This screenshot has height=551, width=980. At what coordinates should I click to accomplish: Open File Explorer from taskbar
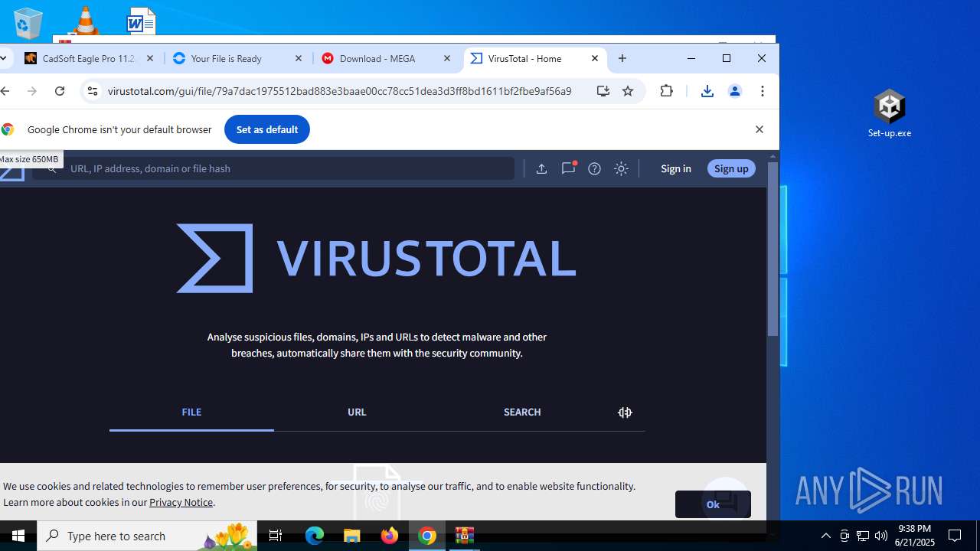(352, 536)
